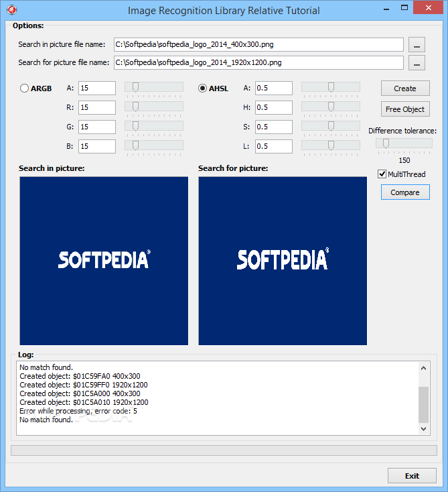This screenshot has height=492, width=448.
Task: Click the AHSL L slider thumb
Action: tap(331, 145)
